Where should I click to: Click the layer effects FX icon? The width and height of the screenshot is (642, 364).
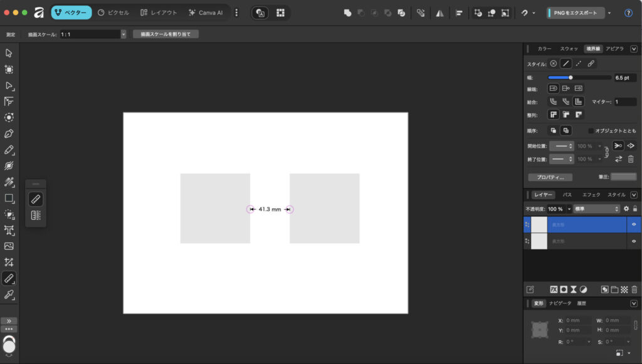554,289
